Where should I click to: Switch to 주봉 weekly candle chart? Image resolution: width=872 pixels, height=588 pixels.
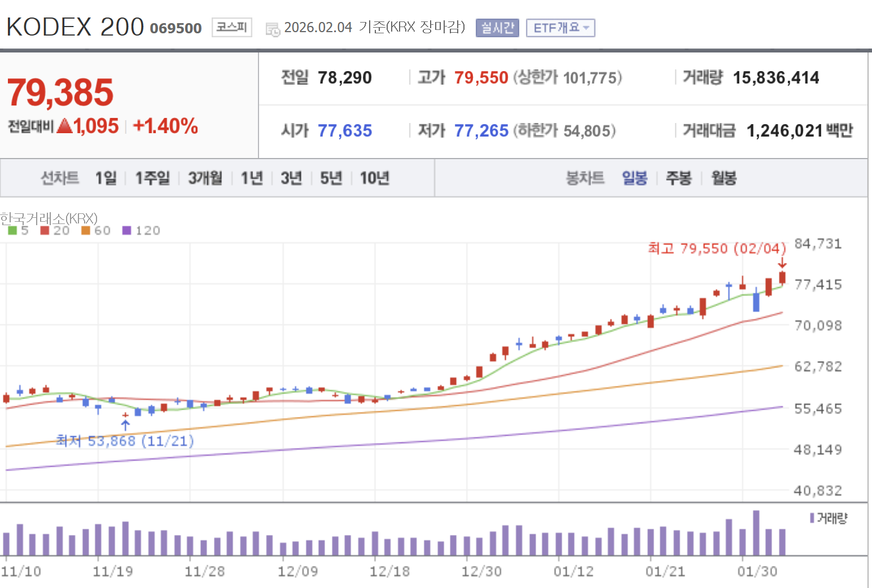click(x=679, y=178)
